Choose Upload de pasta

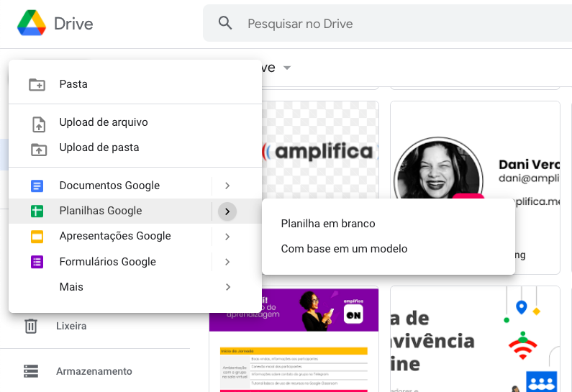point(135,147)
